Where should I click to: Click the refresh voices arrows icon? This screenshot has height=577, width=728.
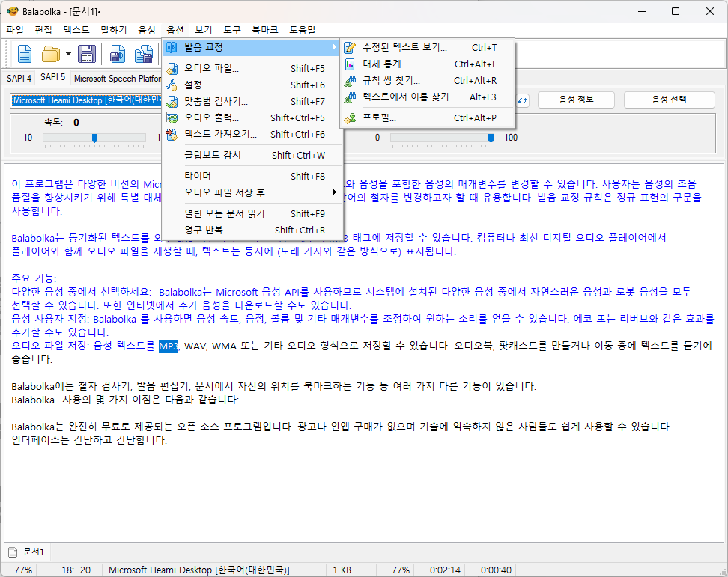coord(523,100)
